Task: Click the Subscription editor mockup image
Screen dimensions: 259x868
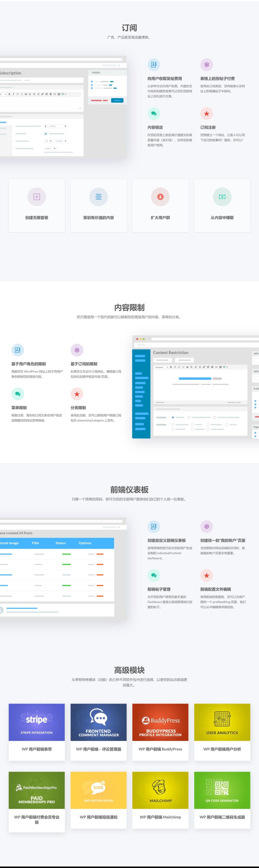Action: (x=63, y=107)
